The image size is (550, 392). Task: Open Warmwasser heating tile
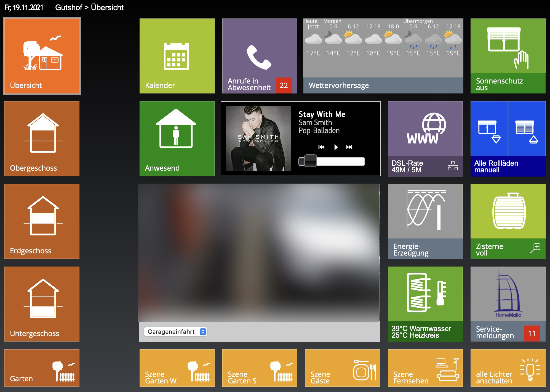[x=425, y=300]
